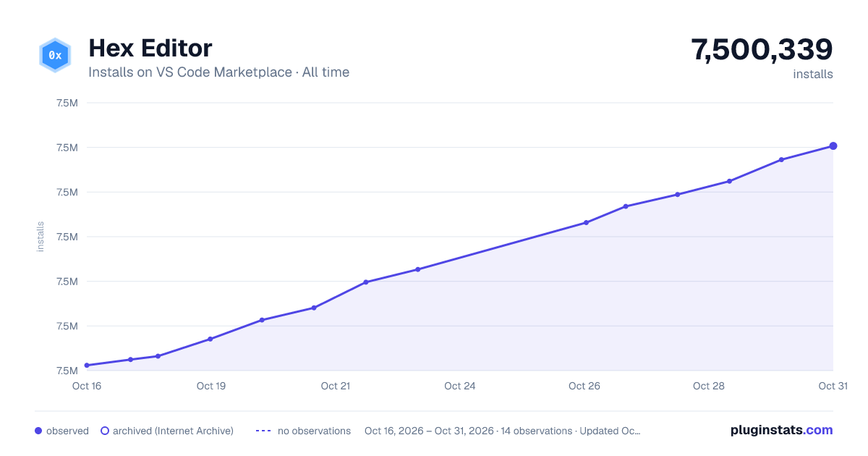Viewport: 868px width, 456px height.
Task: Click the 'Oct 24' x-axis label
Action: (x=460, y=386)
